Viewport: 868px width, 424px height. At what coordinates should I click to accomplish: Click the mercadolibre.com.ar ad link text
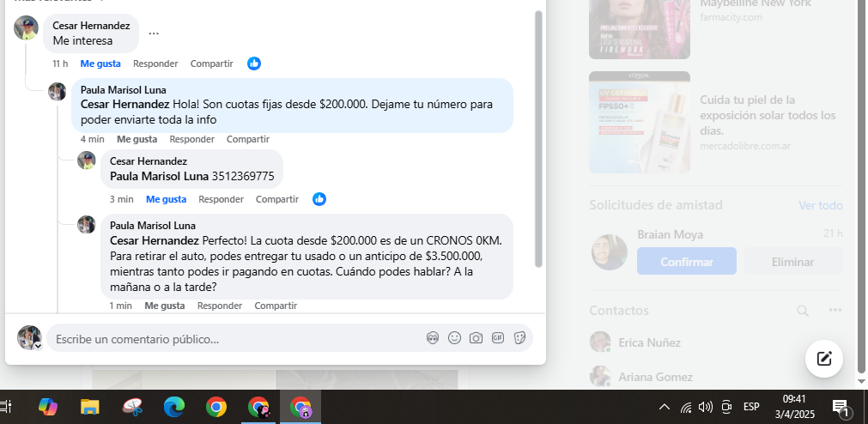point(745,146)
